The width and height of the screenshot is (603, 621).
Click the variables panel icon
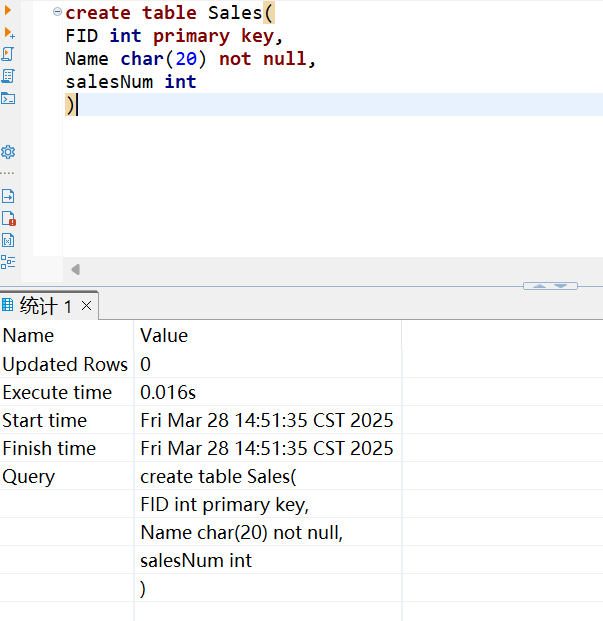coord(8,240)
